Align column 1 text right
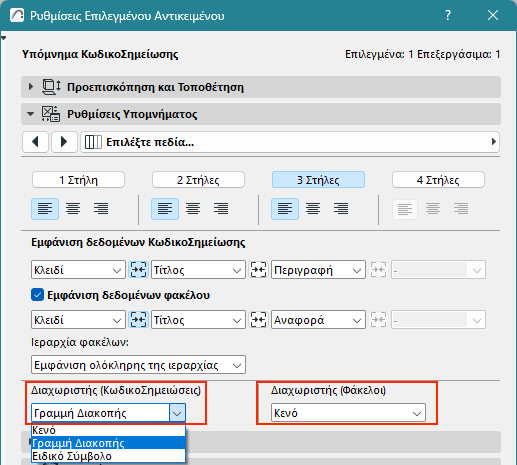 (101, 209)
